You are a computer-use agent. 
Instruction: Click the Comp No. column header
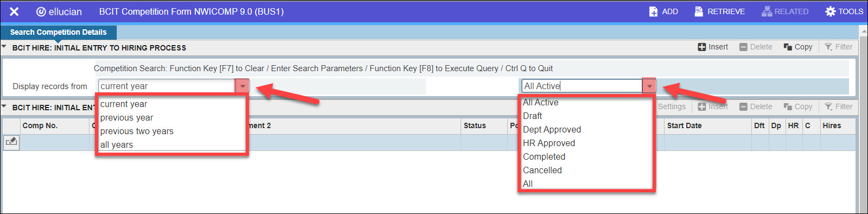(54, 125)
